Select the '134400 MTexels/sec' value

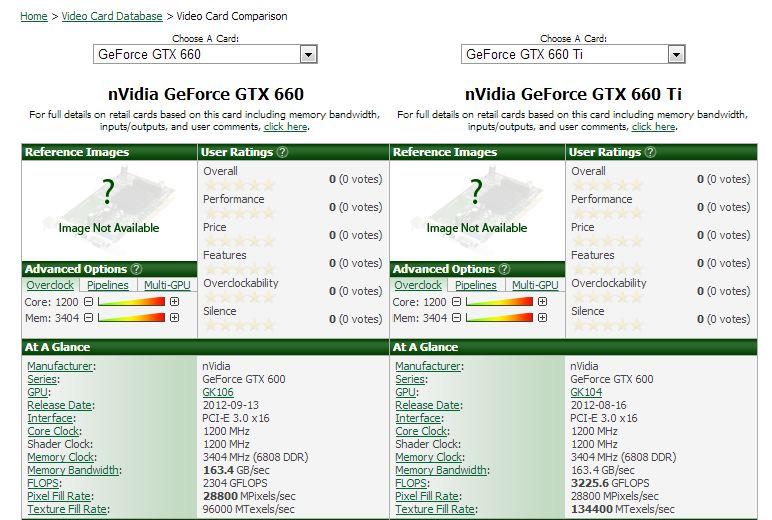pyautogui.click(x=622, y=509)
